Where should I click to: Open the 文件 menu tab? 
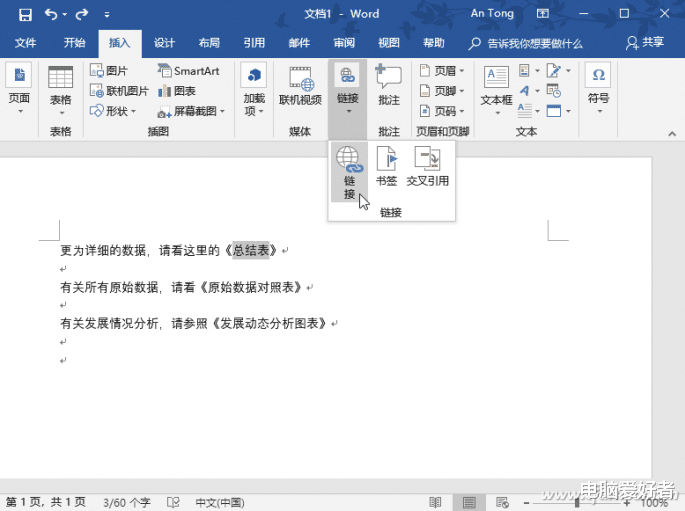click(x=25, y=43)
